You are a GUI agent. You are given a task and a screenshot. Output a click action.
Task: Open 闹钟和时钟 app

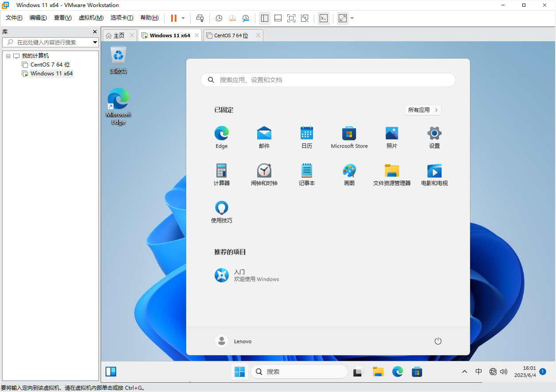[264, 174]
